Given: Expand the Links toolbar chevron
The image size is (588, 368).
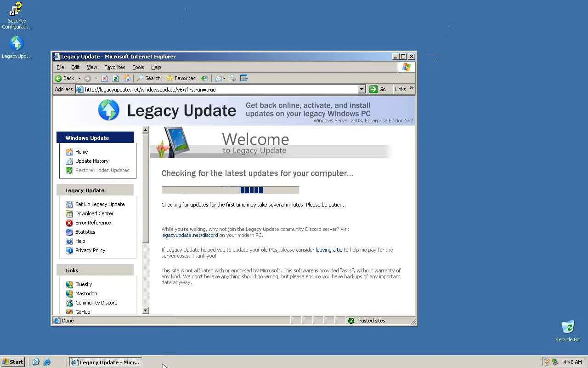Looking at the screenshot, I should [x=411, y=88].
